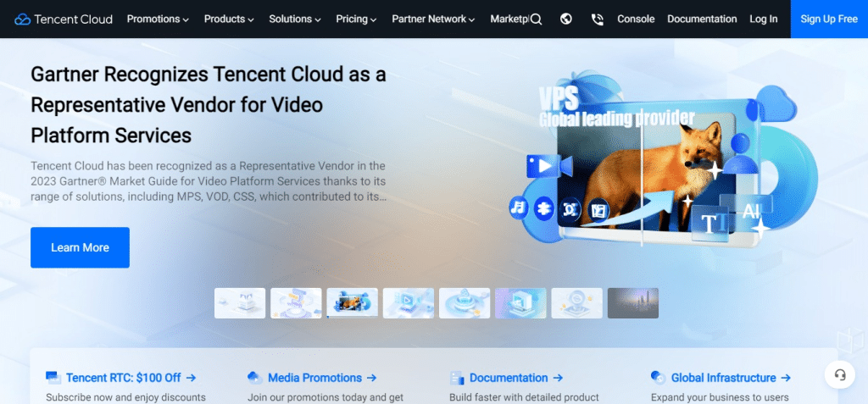Open the globe language selector

pos(565,19)
